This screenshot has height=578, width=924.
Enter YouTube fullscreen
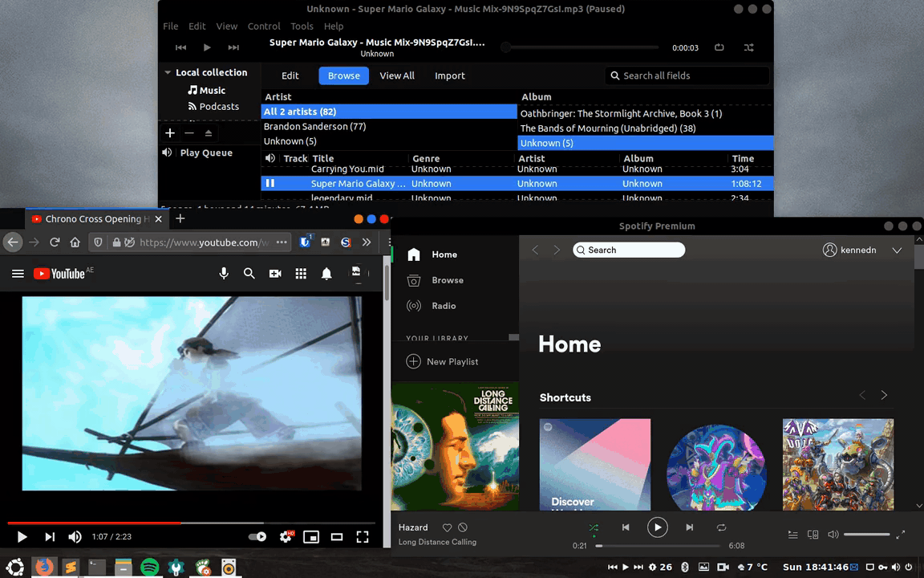[363, 537]
